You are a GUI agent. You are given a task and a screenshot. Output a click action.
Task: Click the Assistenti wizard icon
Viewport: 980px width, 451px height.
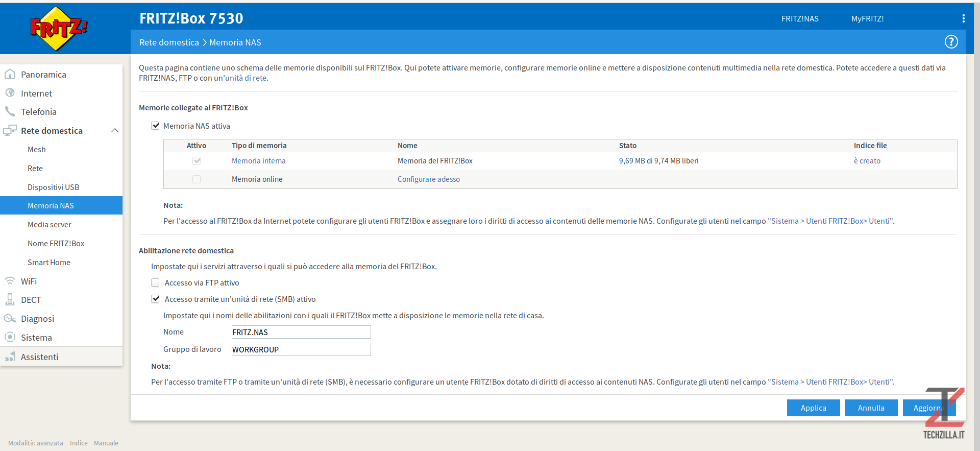pyautogui.click(x=10, y=357)
